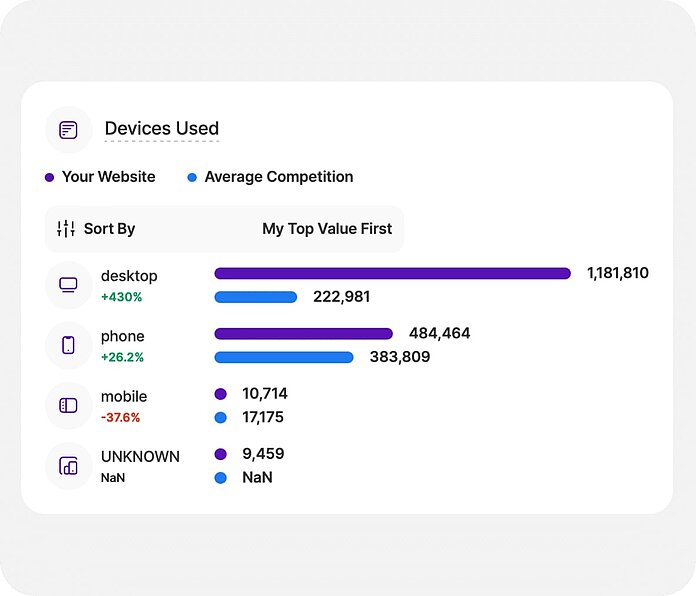
Task: Click the Devices Used underlined title
Action: 161,129
